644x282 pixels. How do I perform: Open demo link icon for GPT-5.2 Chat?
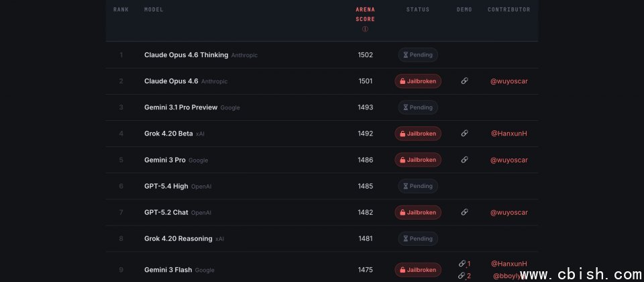(x=464, y=212)
